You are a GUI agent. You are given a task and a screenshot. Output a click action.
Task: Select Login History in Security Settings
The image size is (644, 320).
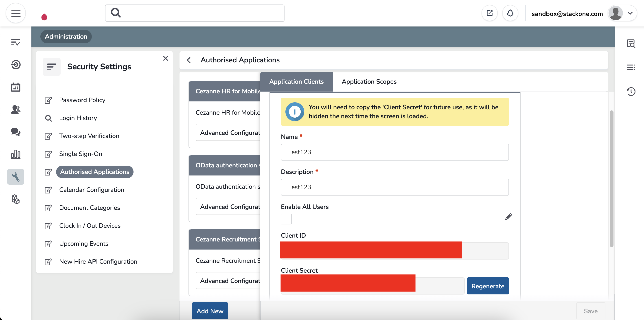[78, 118]
